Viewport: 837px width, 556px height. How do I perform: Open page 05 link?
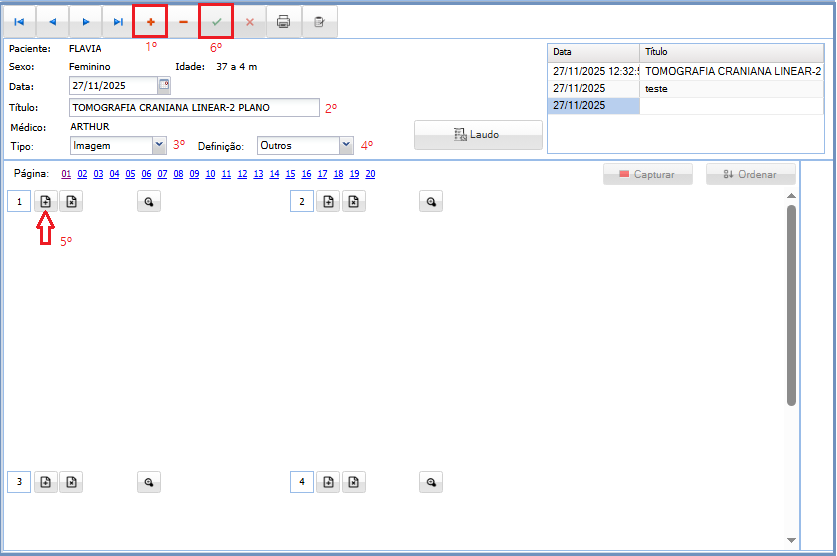point(131,174)
